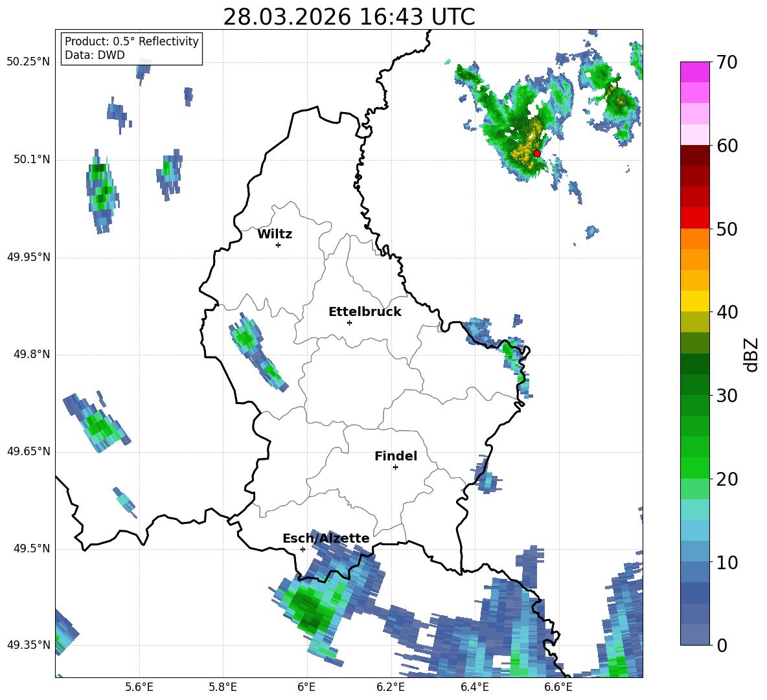Click the Wiltz city label
The width and height of the screenshot is (767, 700).
click(275, 234)
